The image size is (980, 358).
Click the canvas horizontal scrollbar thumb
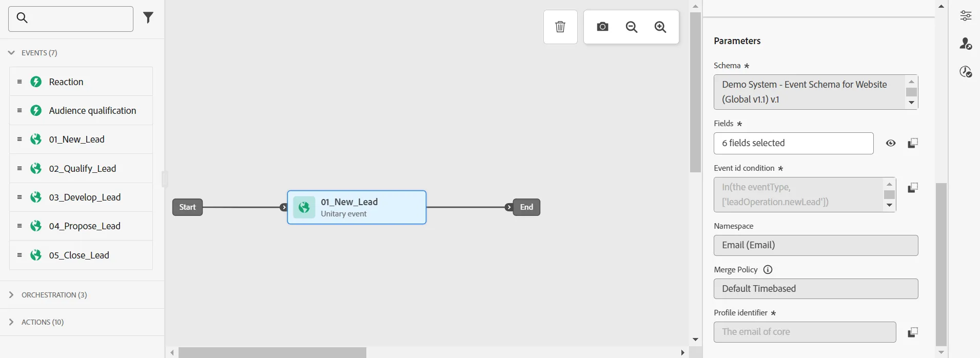point(272,353)
